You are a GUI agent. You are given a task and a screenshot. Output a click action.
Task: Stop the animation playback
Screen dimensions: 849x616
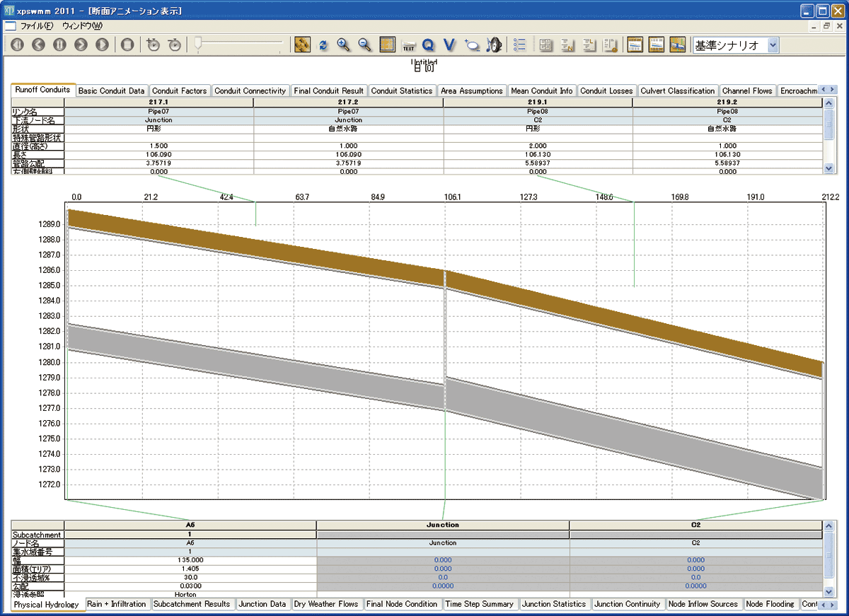pyautogui.click(x=127, y=45)
